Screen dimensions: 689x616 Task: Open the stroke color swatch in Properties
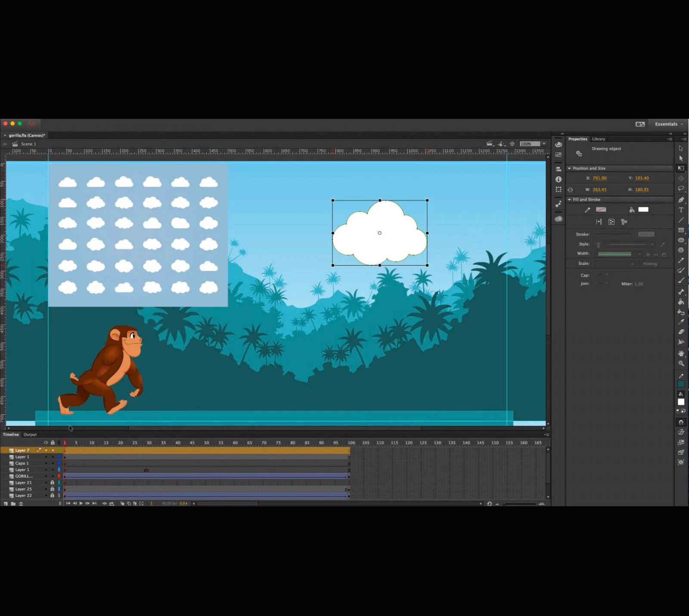tap(601, 210)
